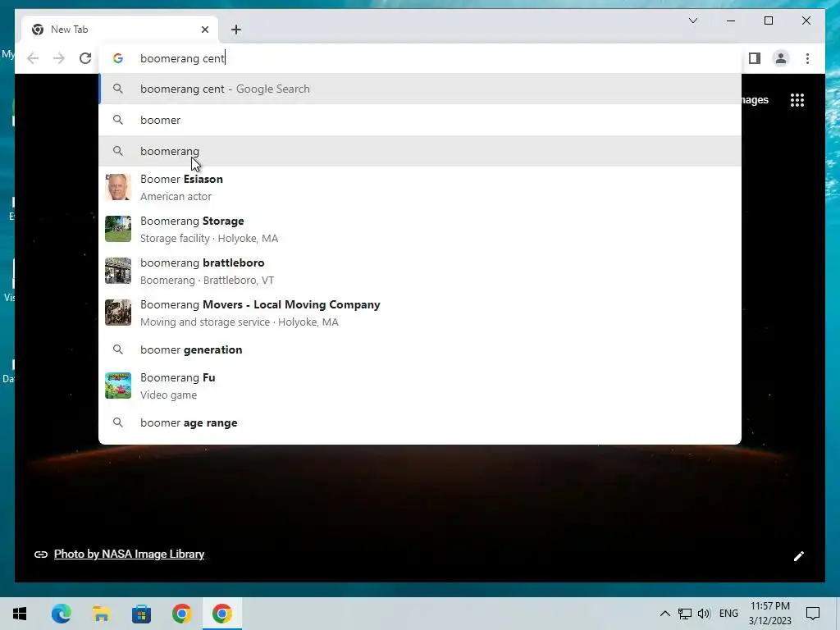Image resolution: width=840 pixels, height=630 pixels.
Task: Click search icon beside 'boomer generation'
Action: point(118,349)
